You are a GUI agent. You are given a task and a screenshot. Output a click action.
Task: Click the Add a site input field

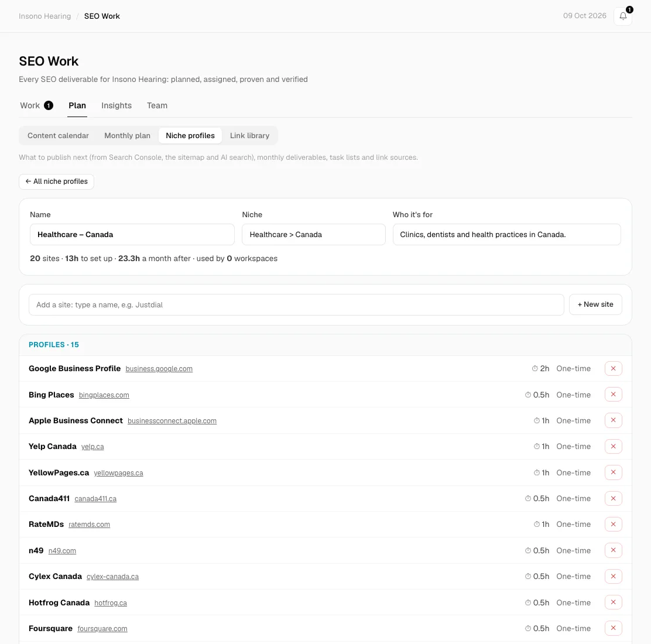click(296, 305)
